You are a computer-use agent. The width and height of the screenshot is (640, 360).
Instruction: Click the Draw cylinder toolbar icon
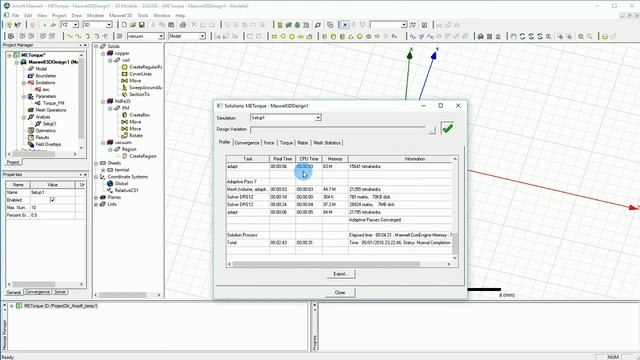(333, 36)
